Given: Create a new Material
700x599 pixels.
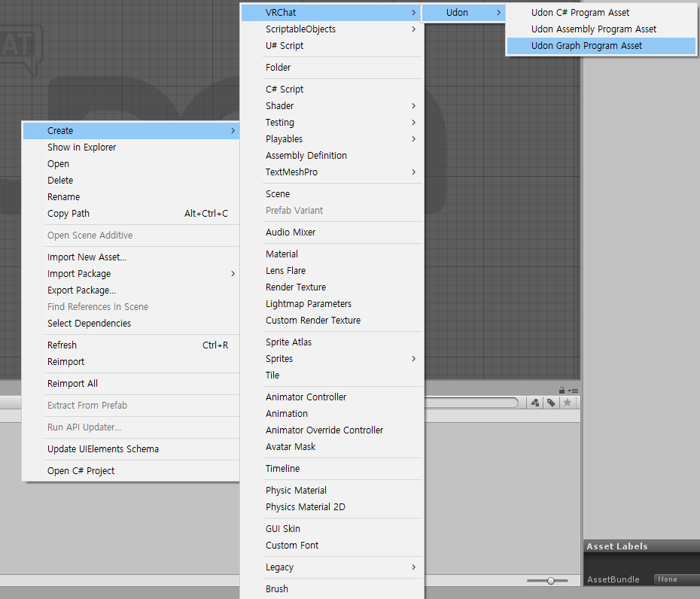Looking at the screenshot, I should pos(330,254).
